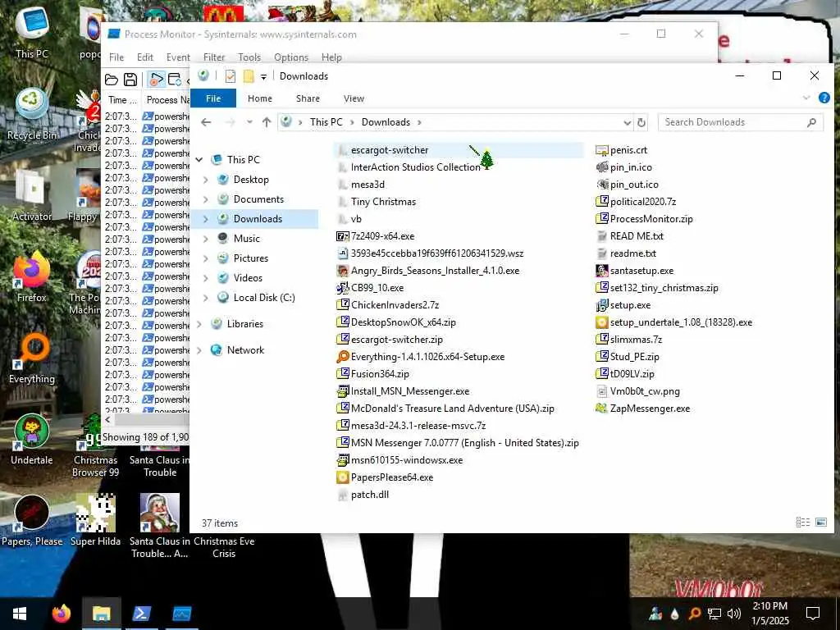The image size is (840, 630).
Task: Click Save icon in Process Monitor toolbar
Action: pos(130,80)
